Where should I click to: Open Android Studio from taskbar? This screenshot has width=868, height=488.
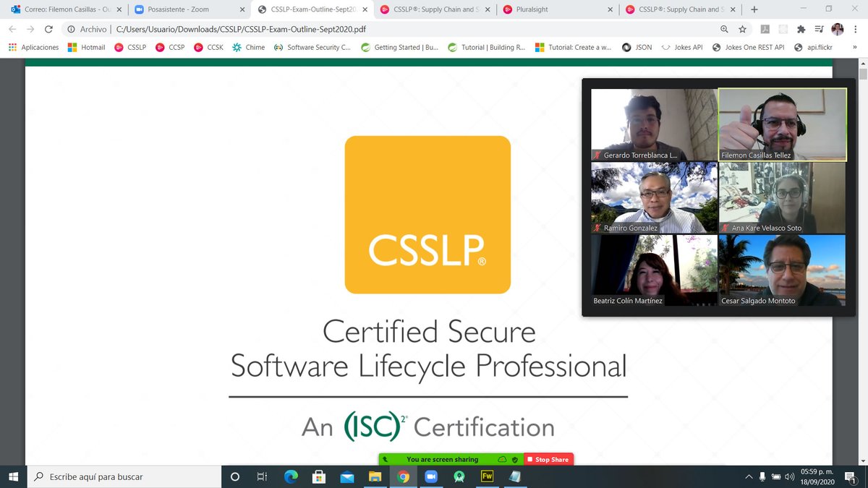[x=459, y=476]
